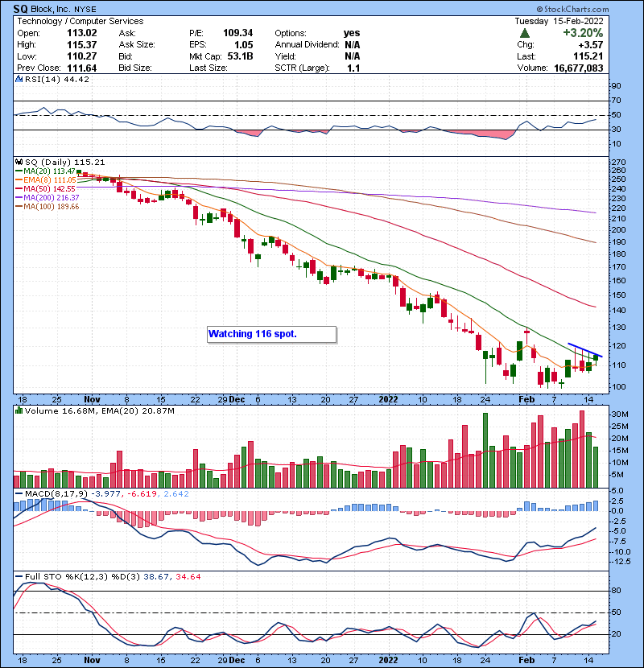Click the Open price 113.02

coord(82,33)
